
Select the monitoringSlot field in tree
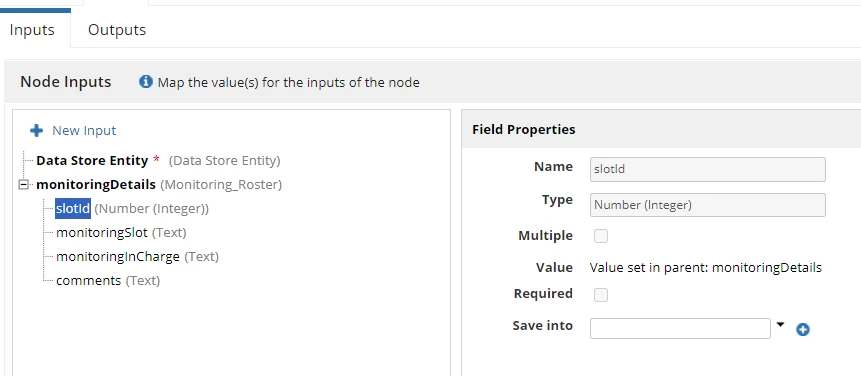pyautogui.click(x=102, y=233)
